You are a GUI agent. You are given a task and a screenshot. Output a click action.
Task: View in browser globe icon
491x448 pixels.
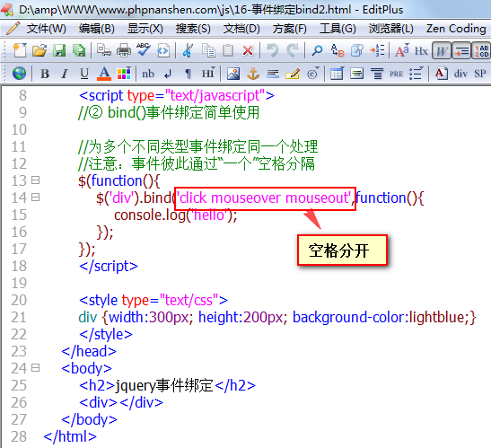(19, 74)
